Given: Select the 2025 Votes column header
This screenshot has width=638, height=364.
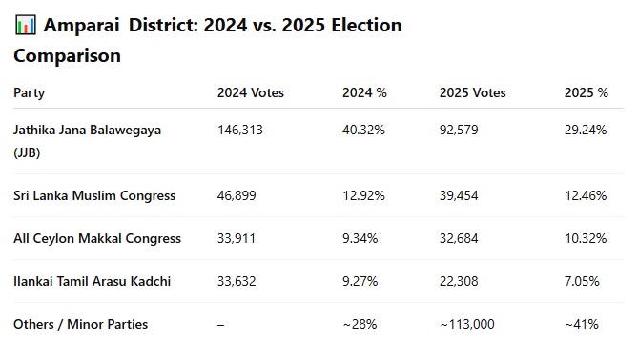Looking at the screenshot, I should 472,92.
